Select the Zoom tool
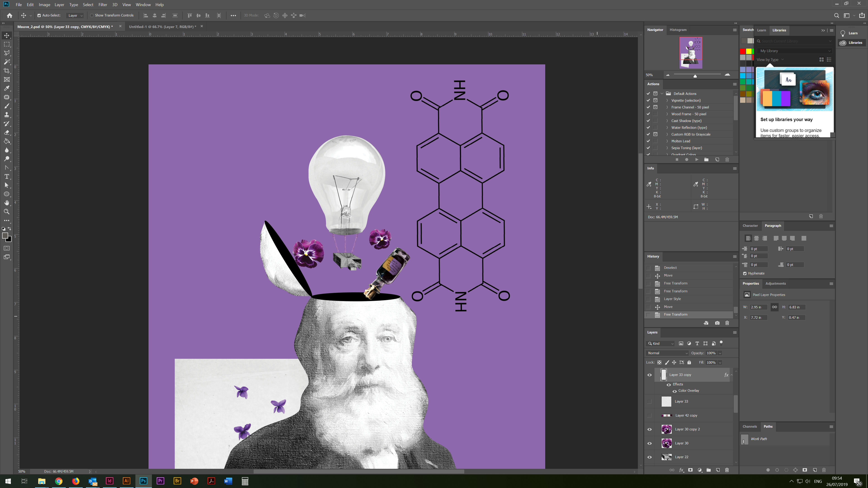The width and height of the screenshot is (868, 488). [x=7, y=212]
